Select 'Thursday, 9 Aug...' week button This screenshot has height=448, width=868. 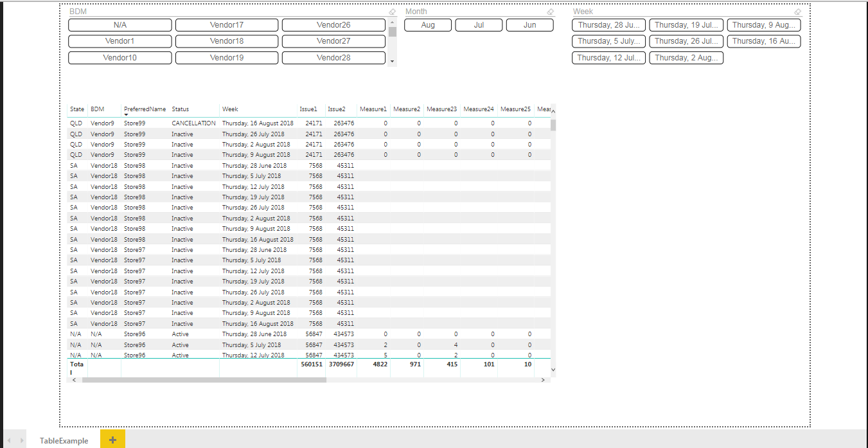click(x=764, y=25)
